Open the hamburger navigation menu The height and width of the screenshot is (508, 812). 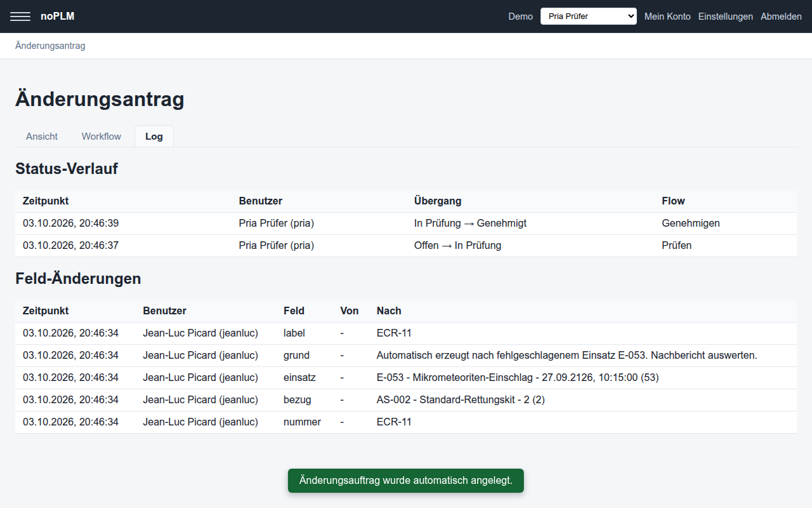[x=20, y=17]
